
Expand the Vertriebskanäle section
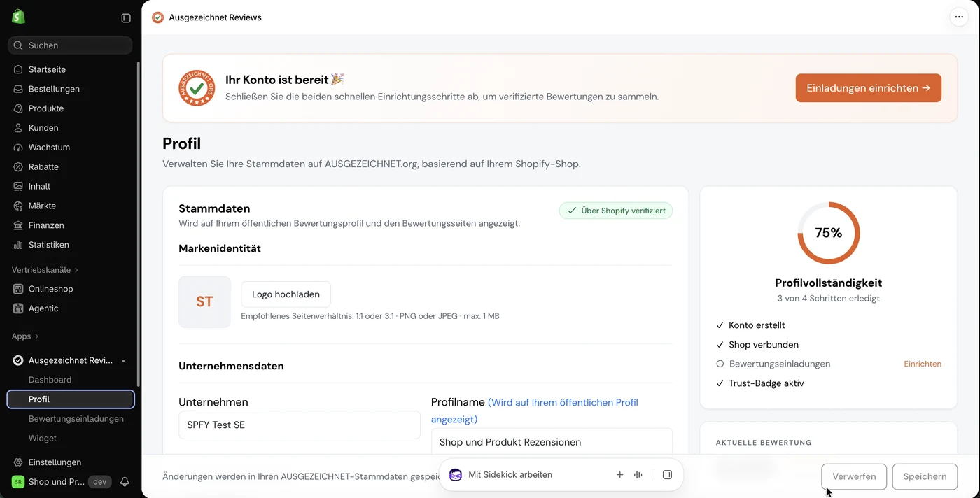click(45, 270)
